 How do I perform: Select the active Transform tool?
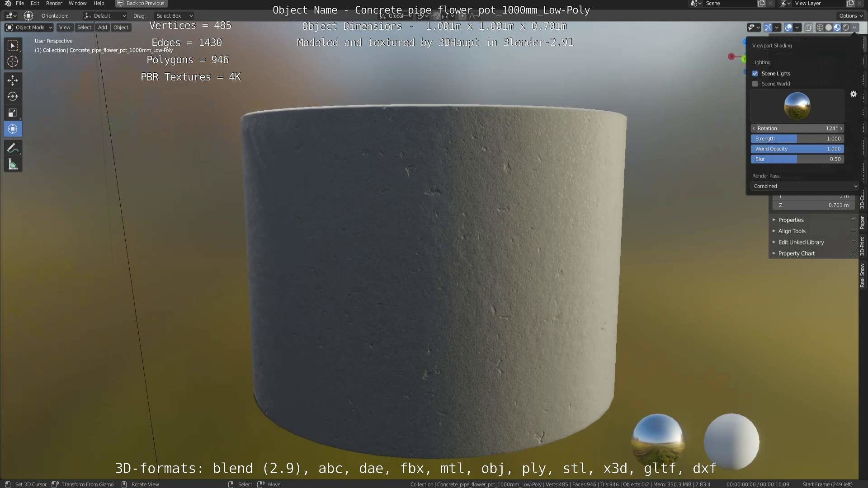13,129
